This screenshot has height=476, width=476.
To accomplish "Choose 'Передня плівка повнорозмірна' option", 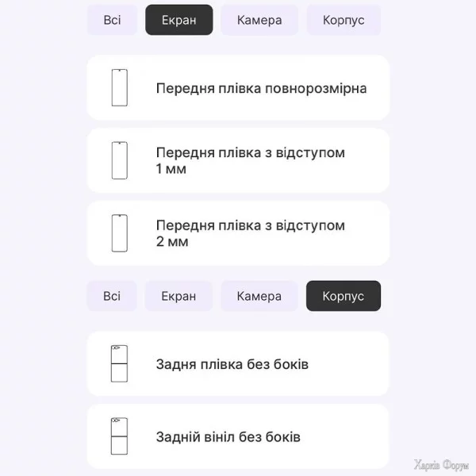I will [x=261, y=88].
